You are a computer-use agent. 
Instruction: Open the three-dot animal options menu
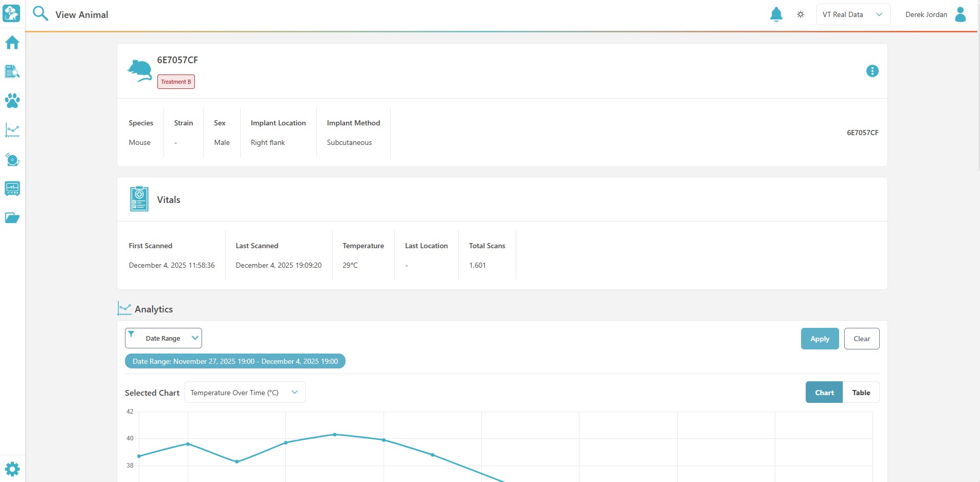(x=872, y=71)
